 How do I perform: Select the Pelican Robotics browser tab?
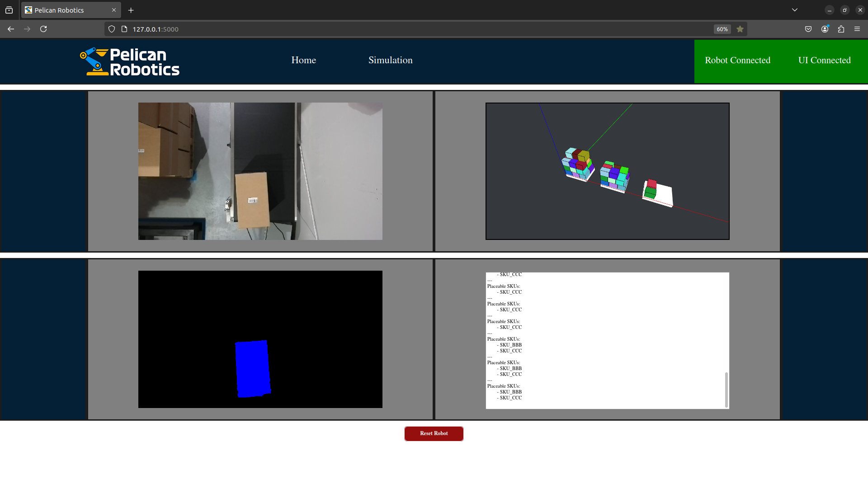click(63, 10)
